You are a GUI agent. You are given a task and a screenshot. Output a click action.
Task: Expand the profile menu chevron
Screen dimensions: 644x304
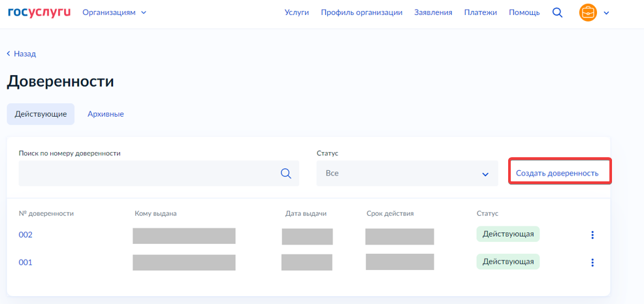606,13
